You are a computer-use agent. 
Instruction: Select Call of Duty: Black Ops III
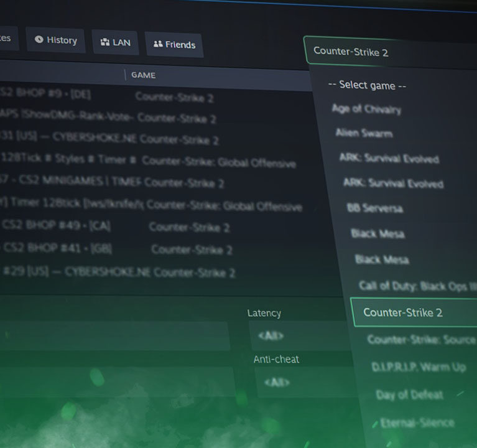coord(417,286)
